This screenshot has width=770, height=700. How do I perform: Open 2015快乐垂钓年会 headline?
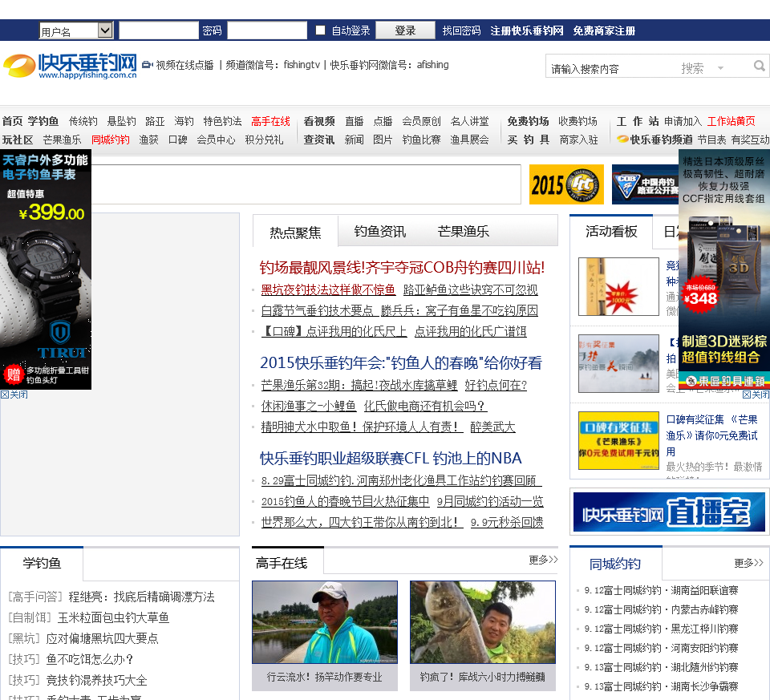401,362
